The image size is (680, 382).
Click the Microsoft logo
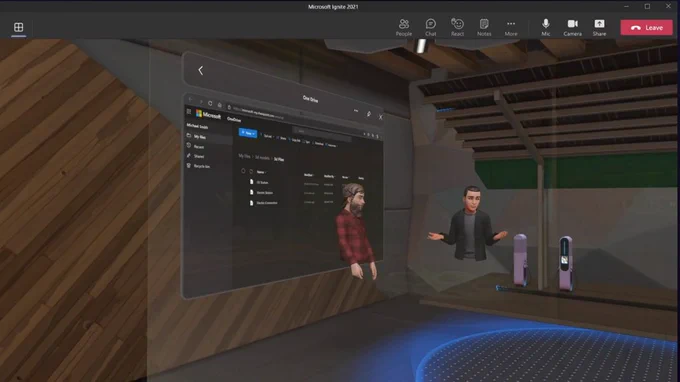tap(208, 114)
